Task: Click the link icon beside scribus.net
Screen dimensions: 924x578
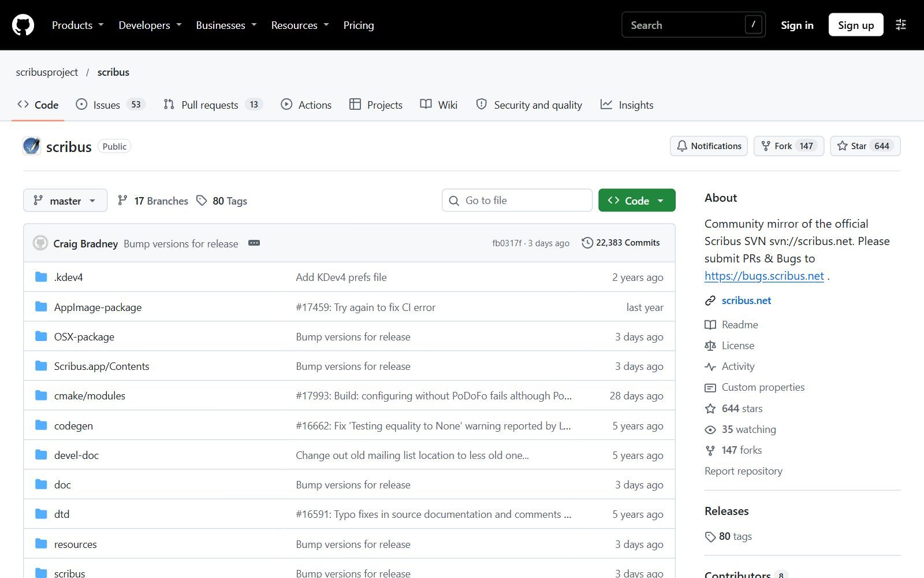Action: 710,301
